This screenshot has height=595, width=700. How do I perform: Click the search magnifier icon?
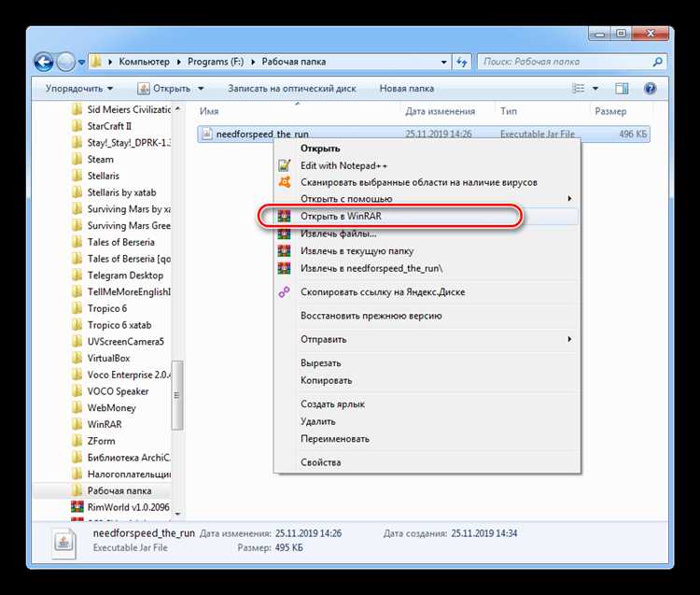pos(658,62)
